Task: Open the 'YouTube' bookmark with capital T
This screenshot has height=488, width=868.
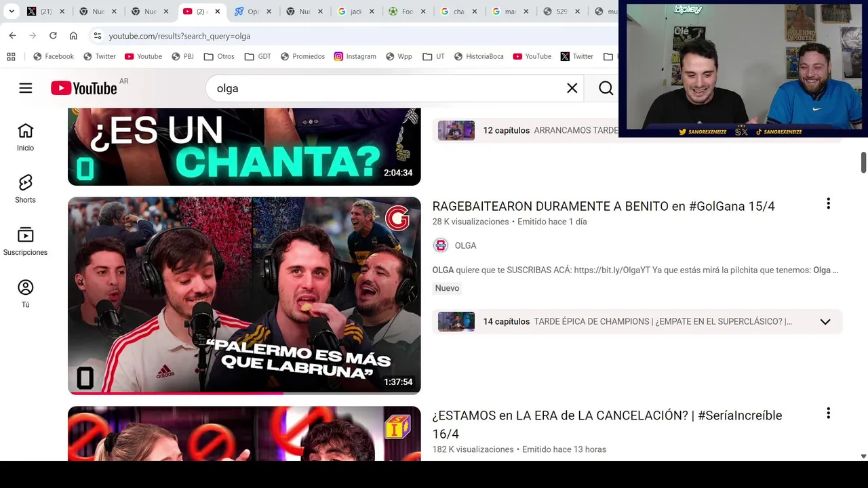Action: [532, 56]
